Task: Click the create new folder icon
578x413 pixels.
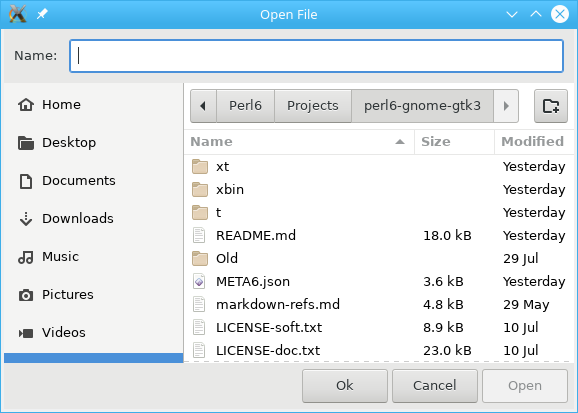Action: point(550,106)
